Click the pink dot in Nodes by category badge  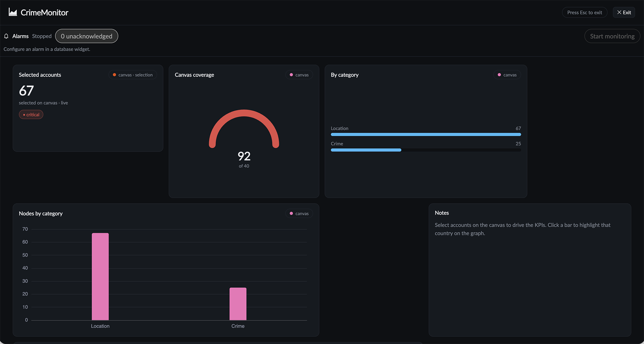tap(291, 214)
